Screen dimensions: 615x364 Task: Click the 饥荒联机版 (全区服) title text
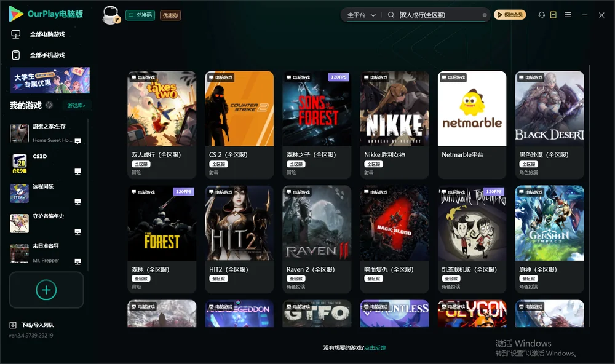pos(469,270)
